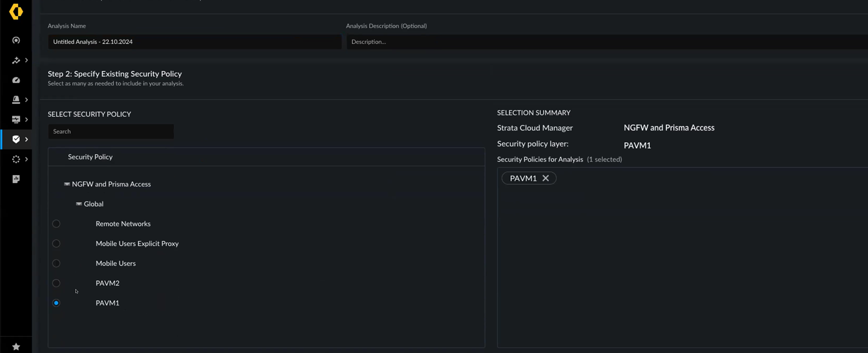The image size is (868, 353).
Task: Click the Analysis Description field
Action: tap(606, 42)
